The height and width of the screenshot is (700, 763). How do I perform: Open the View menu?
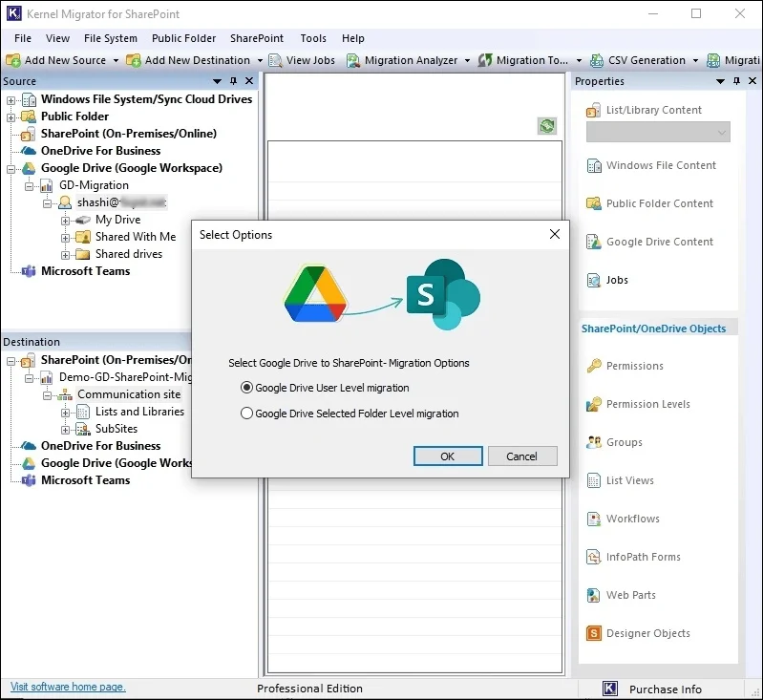point(57,38)
